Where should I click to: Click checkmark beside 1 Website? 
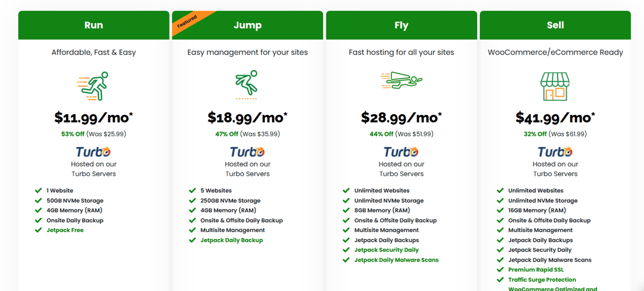click(x=38, y=191)
